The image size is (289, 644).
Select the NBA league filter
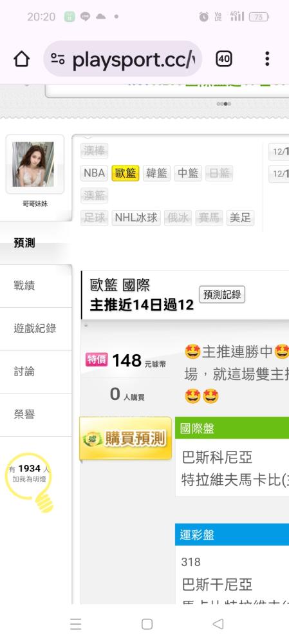(95, 173)
